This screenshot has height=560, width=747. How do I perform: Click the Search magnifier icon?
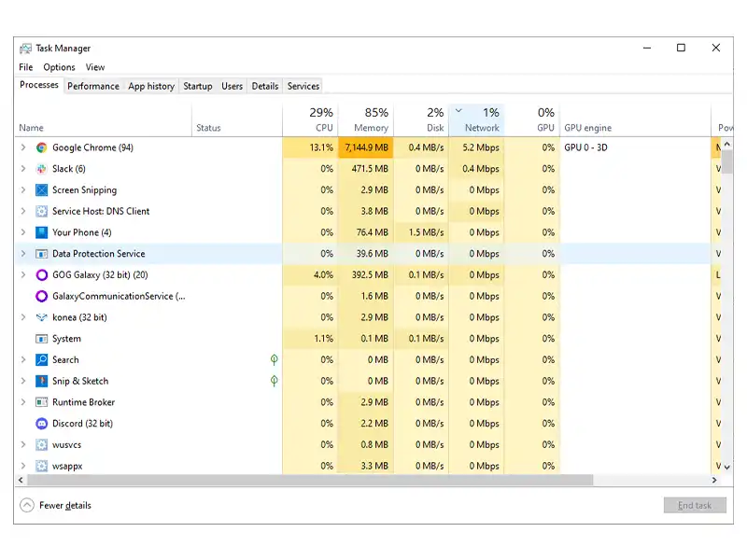coord(41,359)
